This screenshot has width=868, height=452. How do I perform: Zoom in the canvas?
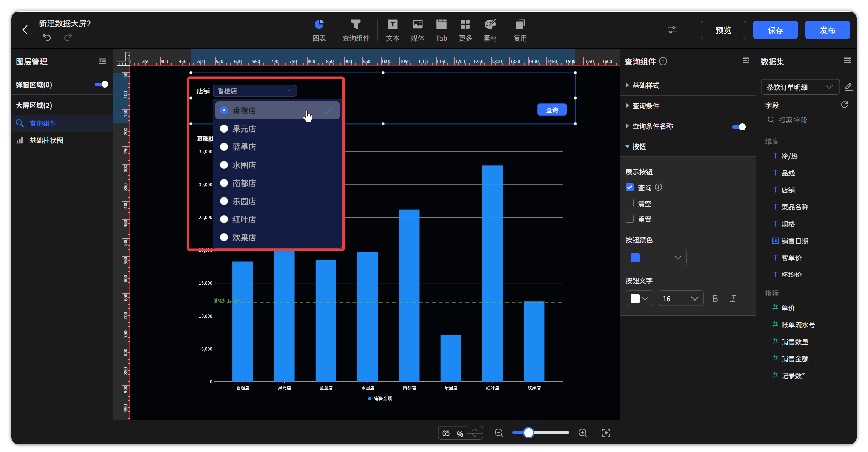(x=583, y=433)
